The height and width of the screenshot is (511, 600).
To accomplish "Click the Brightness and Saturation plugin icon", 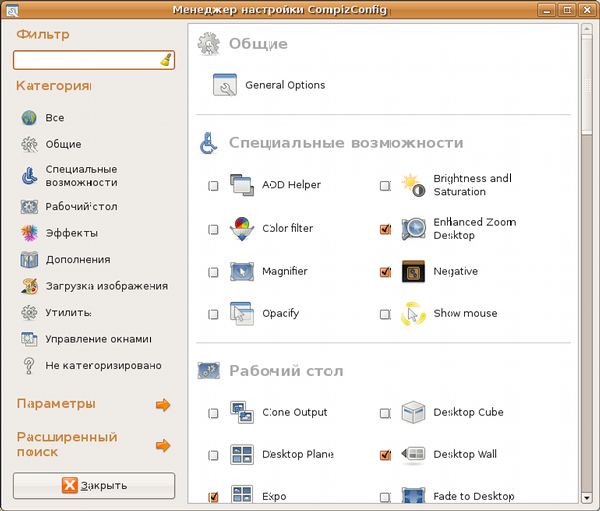I will click(x=413, y=185).
